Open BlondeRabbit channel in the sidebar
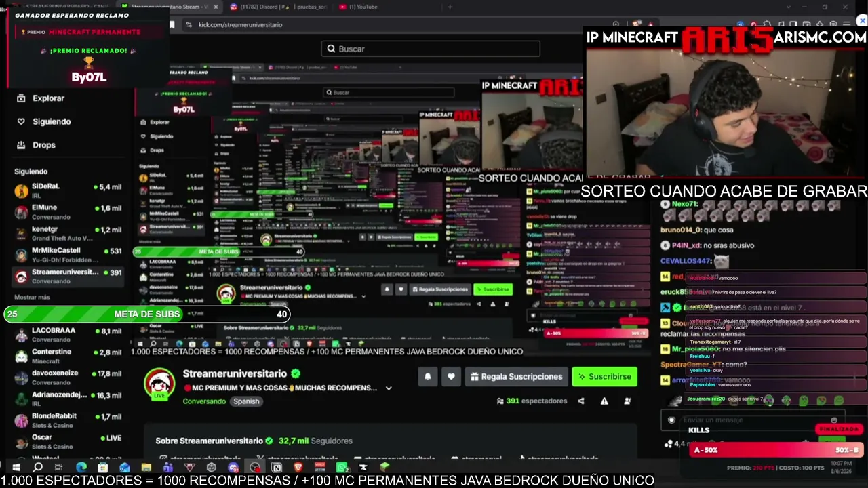 click(x=68, y=420)
